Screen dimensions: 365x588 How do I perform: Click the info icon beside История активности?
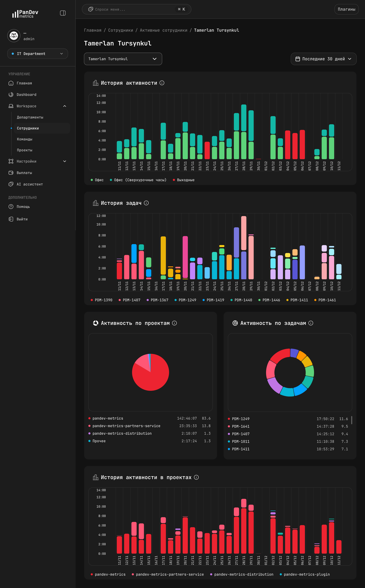[x=162, y=83]
